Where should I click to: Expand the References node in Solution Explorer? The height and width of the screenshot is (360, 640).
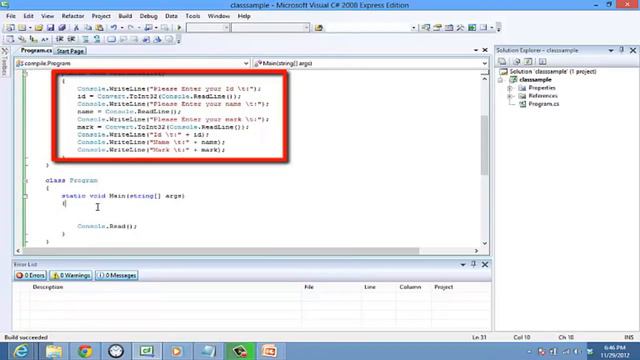coord(510,96)
